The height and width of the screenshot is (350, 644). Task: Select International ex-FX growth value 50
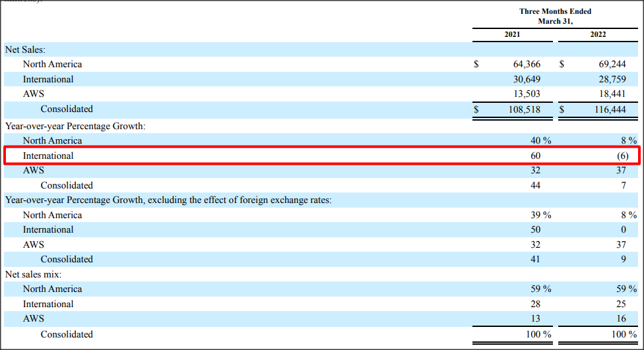click(x=535, y=230)
